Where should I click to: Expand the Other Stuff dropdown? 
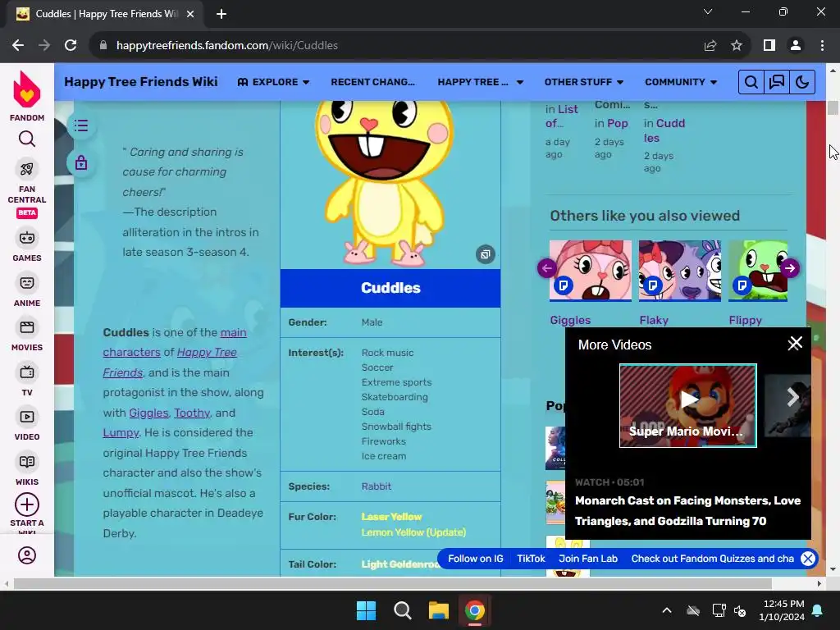pyautogui.click(x=584, y=82)
